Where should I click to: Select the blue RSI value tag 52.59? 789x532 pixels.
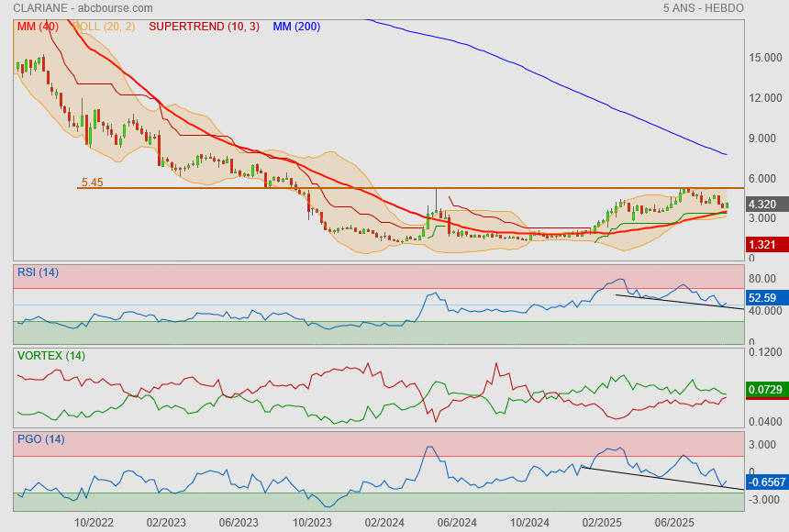click(764, 298)
